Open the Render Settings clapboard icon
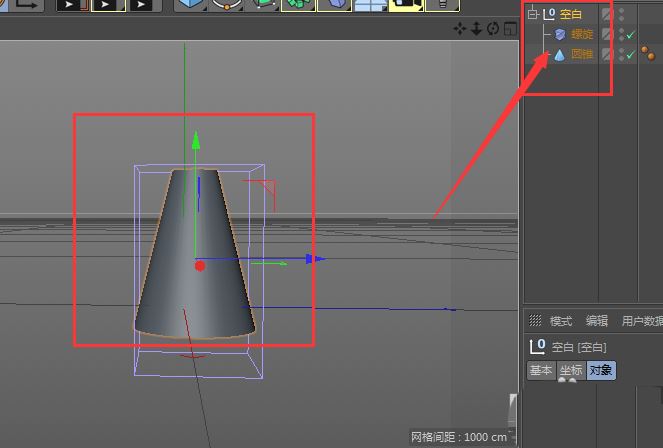 (144, 5)
